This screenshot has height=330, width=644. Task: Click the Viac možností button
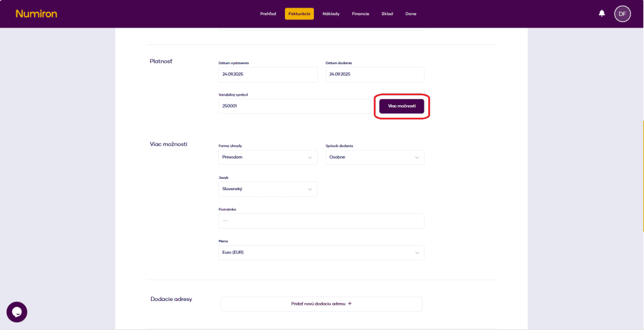(x=402, y=106)
